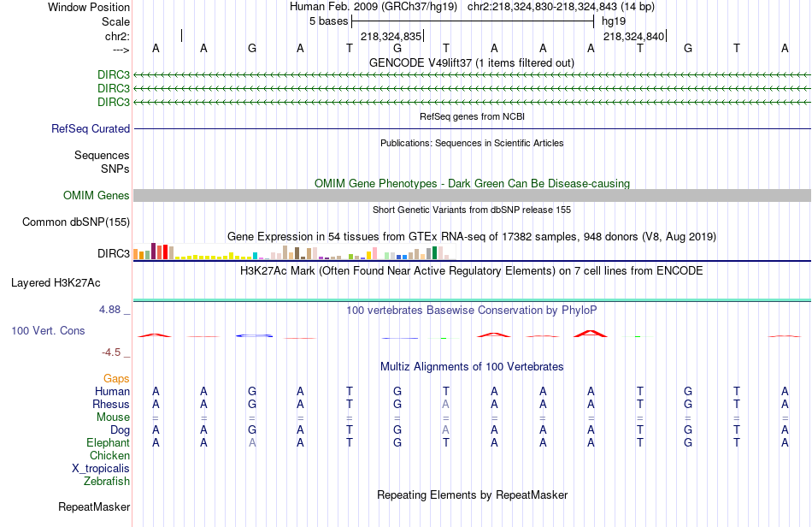Click the hg19 label right of scale bar

click(614, 21)
